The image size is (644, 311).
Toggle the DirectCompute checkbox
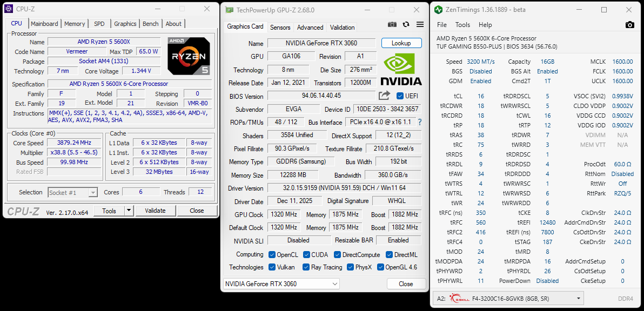coord(337,255)
